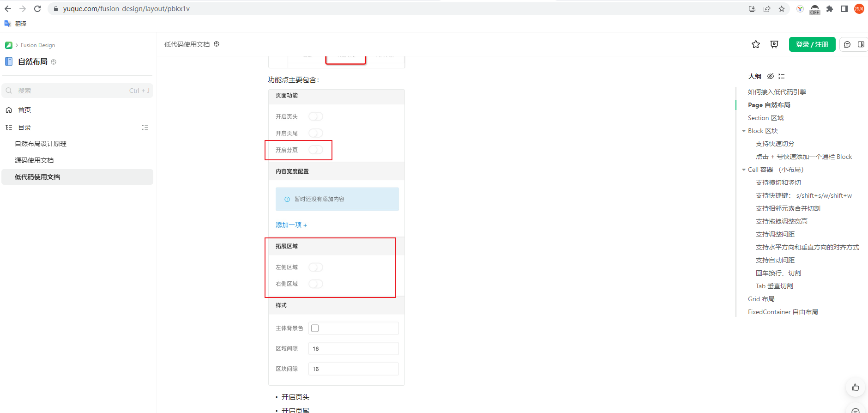The width and height of the screenshot is (868, 413).
Task: Click the browser address bar URL
Action: [127, 9]
